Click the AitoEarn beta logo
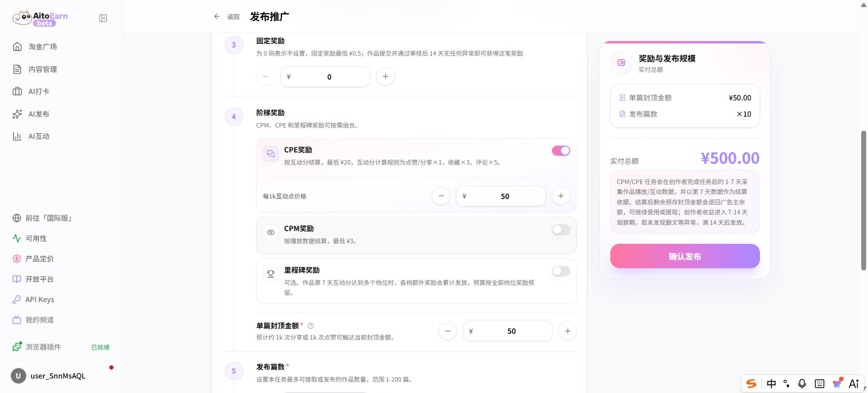The width and height of the screenshot is (868, 393). (40, 18)
